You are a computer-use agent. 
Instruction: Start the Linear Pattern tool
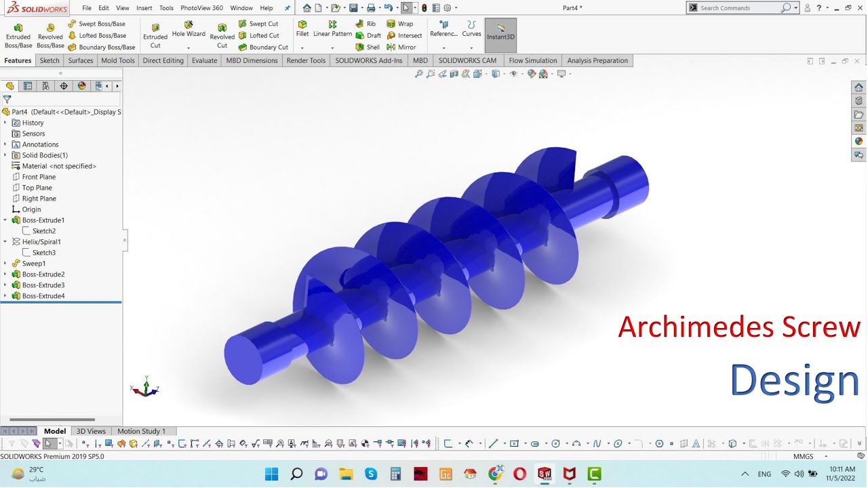pyautogui.click(x=332, y=28)
